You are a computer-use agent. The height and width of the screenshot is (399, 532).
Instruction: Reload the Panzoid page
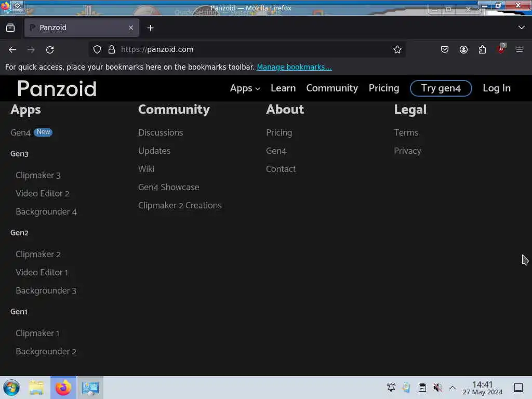(x=50, y=49)
